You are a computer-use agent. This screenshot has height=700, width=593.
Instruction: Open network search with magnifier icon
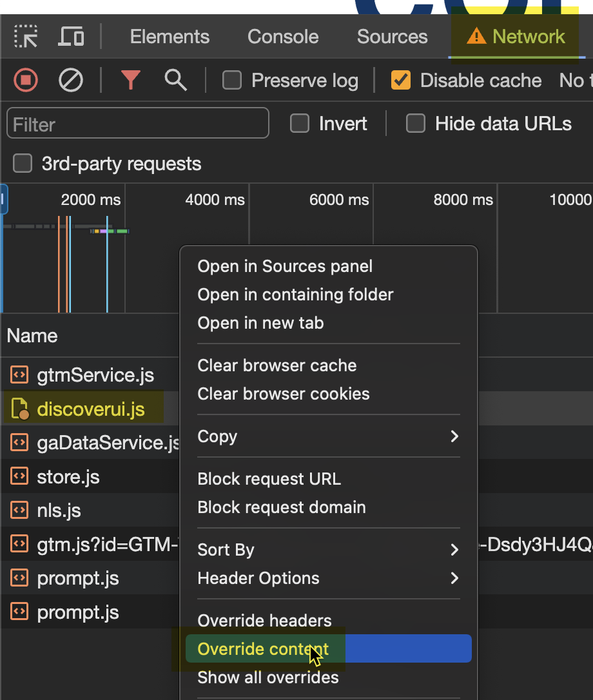175,81
